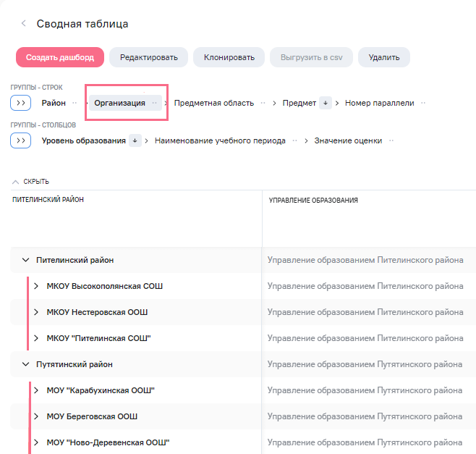Click drag handle dots after Предметная область

[263, 104]
